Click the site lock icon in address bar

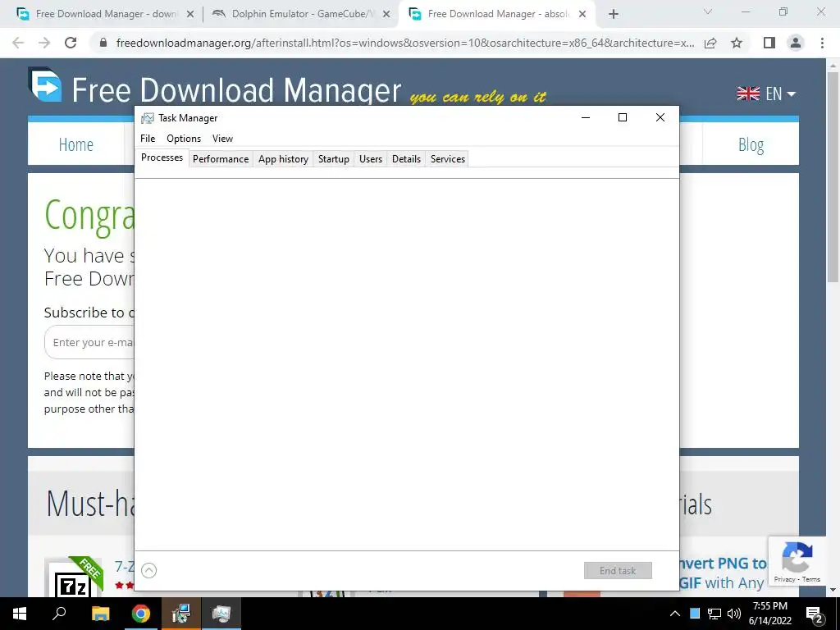coord(103,43)
